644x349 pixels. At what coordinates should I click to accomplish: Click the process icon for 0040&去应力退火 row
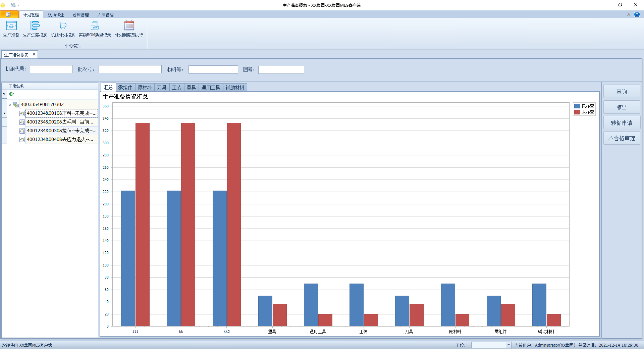click(x=22, y=140)
